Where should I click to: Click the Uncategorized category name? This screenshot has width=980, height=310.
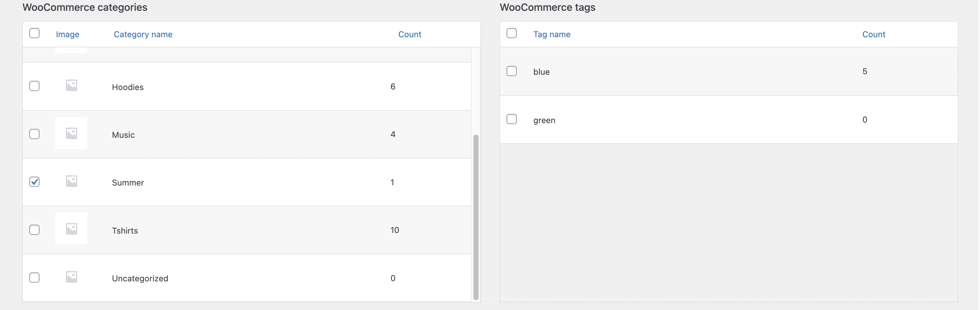coord(140,278)
